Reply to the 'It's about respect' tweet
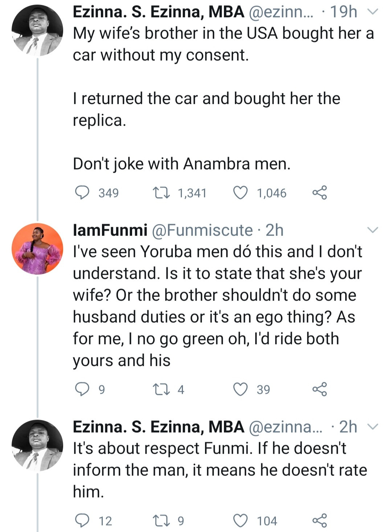 (x=82, y=520)
